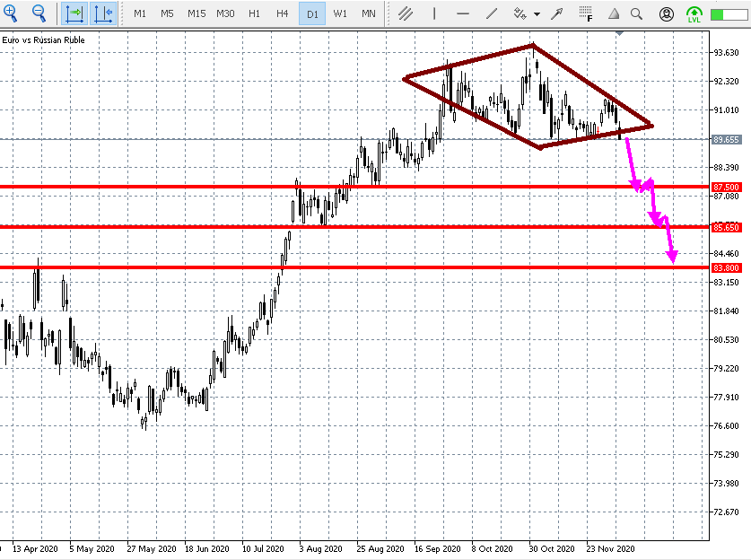Viewport: 751px width, 560px height.
Task: Click the 23 Nov 2020 date label
Action: click(611, 549)
